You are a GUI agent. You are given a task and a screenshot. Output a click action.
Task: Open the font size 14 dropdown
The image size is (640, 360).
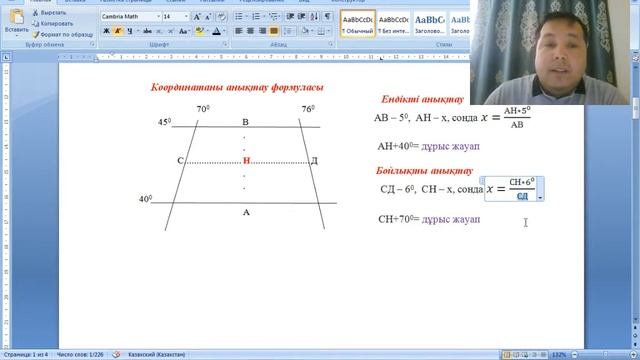(186, 17)
